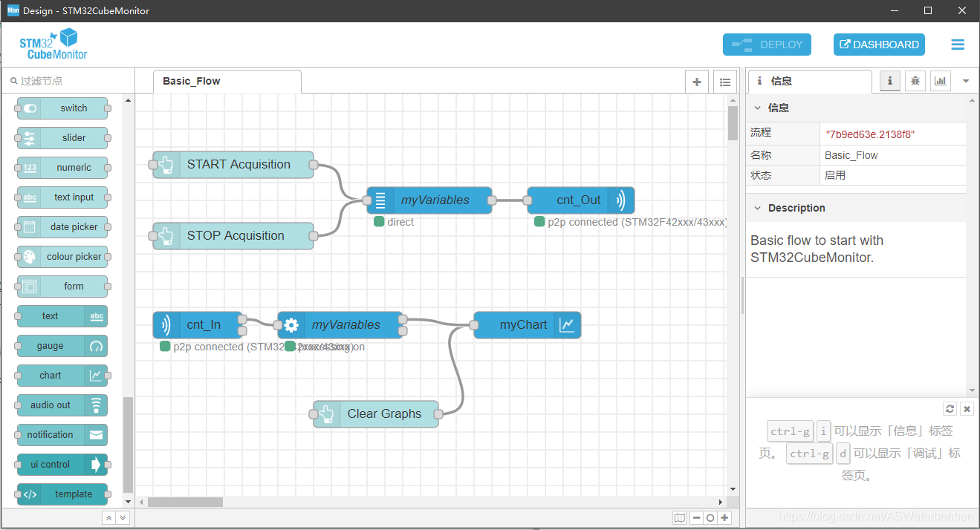Trigger the START Acquisition inject button
The image size is (980, 530).
point(153,165)
